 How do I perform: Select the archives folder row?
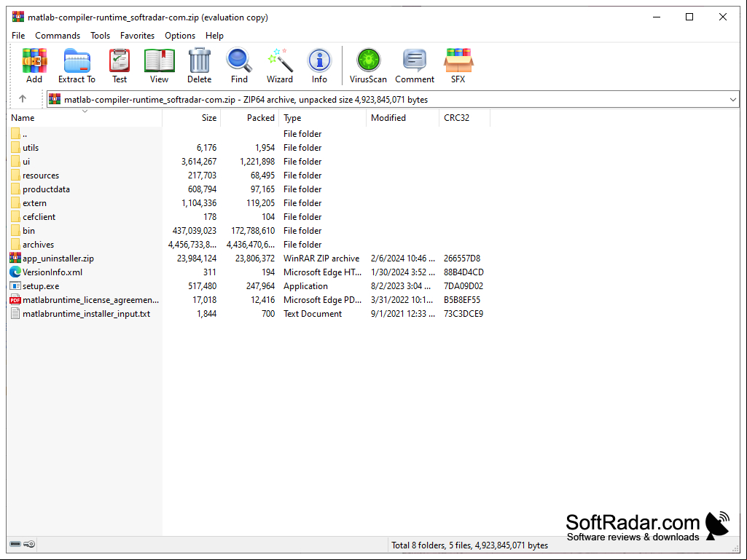(250, 244)
